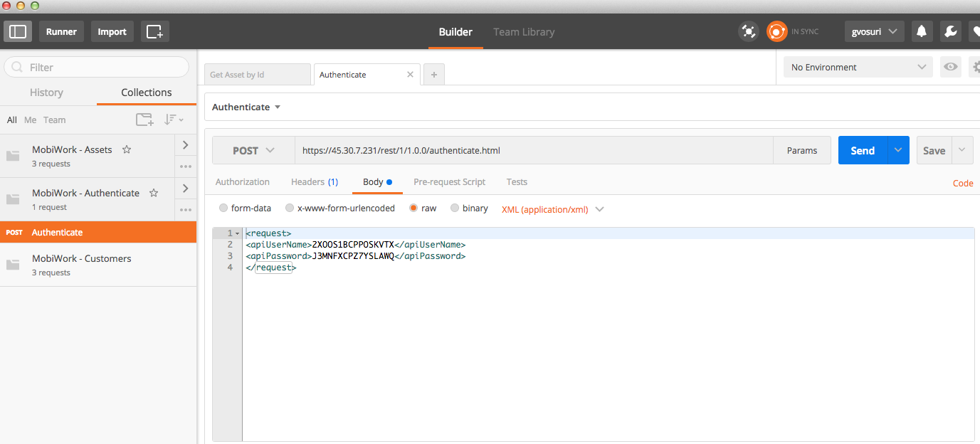This screenshot has height=444, width=980.
Task: Click the new window icon
Action: pos(154,31)
